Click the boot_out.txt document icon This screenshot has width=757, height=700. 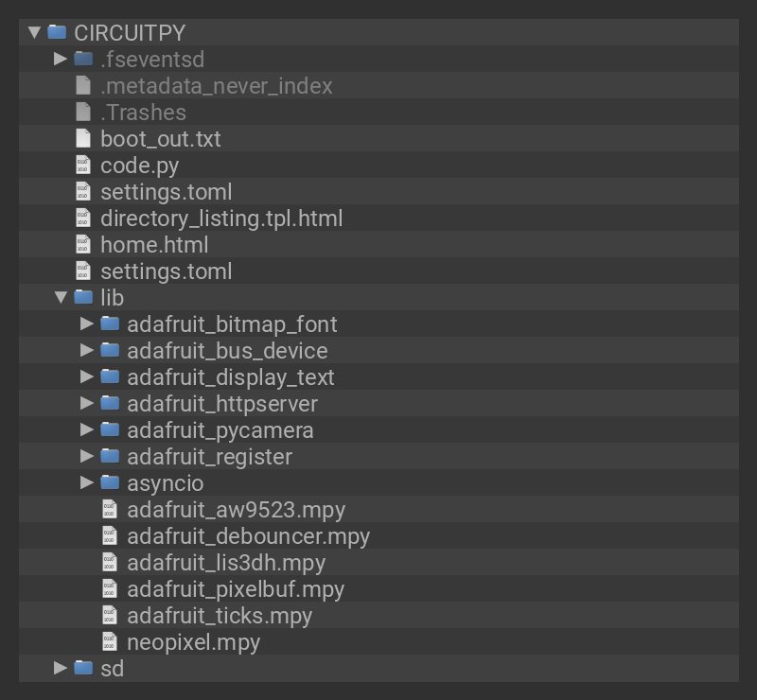tap(83, 139)
